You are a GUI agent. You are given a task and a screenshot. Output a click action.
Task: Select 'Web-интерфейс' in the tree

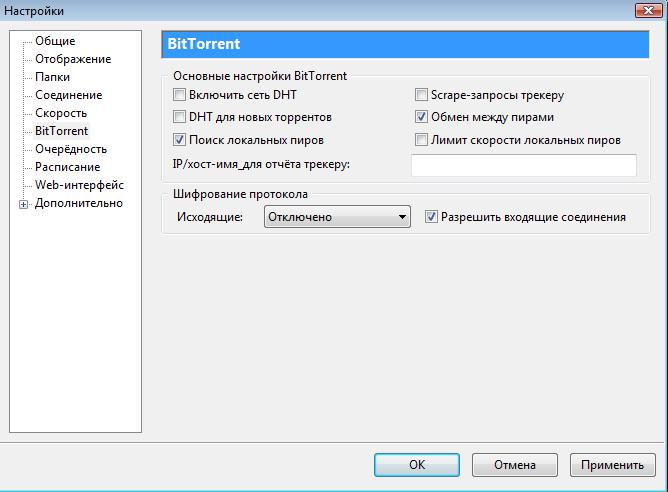pyautogui.click(x=79, y=185)
